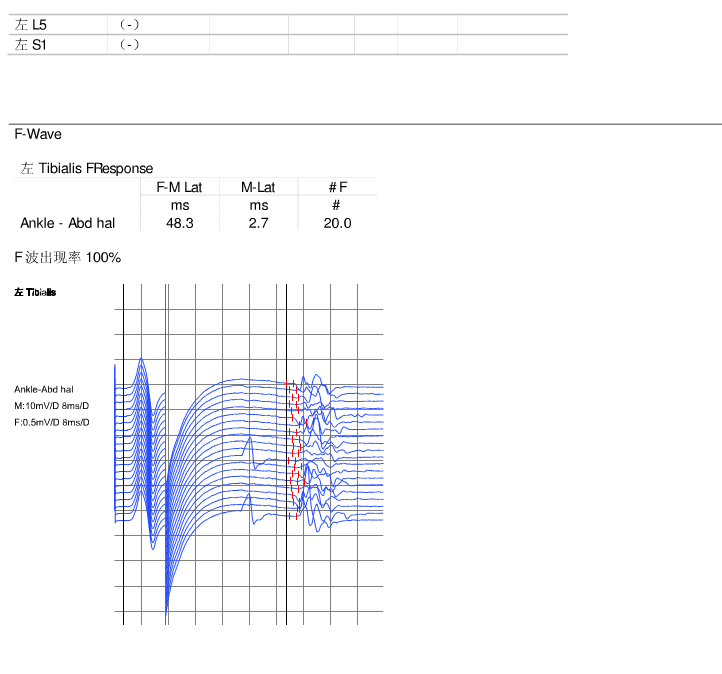Select the Ankle-Abd hal label beside chart

pos(43,389)
